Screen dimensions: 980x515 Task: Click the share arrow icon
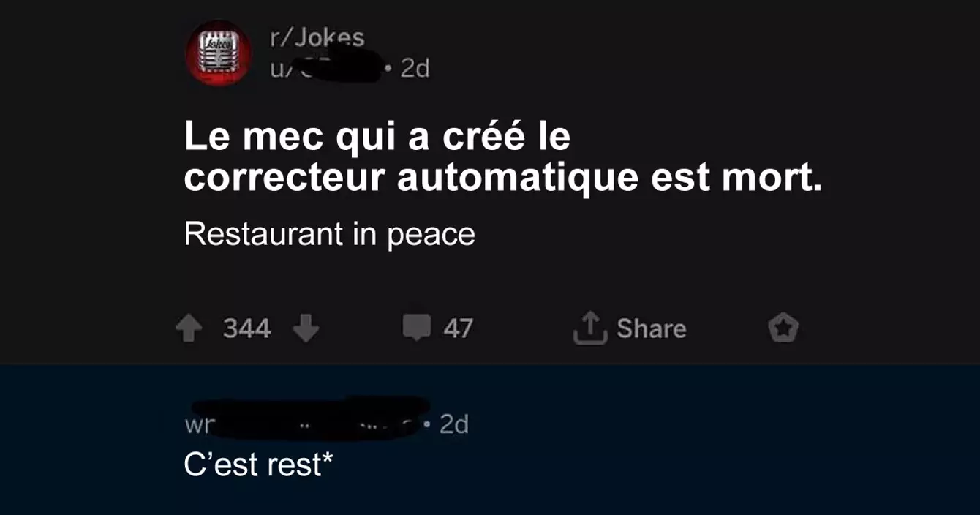pyautogui.click(x=590, y=328)
